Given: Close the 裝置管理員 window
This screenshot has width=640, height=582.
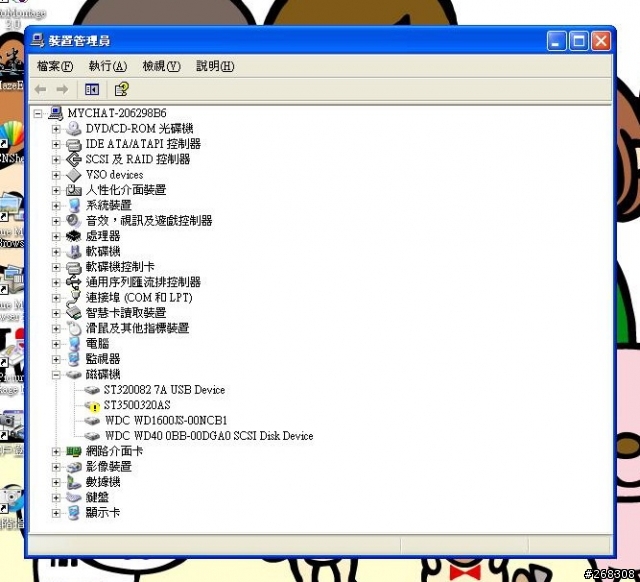Looking at the screenshot, I should [x=601, y=41].
